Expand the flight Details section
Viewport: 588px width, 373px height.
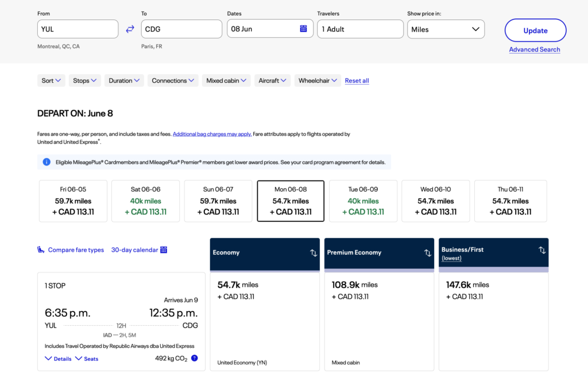point(58,358)
